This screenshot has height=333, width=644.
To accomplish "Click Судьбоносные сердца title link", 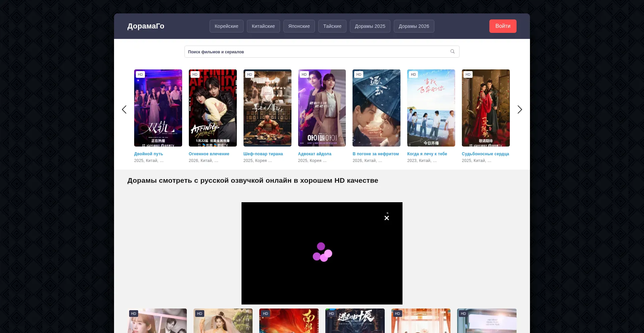I will (x=485, y=154).
